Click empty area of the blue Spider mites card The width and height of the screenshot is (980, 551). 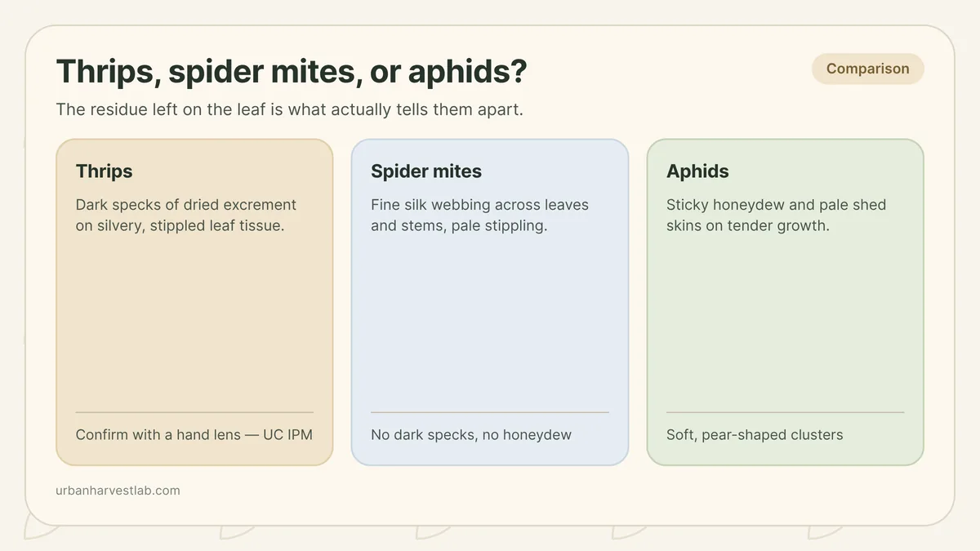click(490, 322)
